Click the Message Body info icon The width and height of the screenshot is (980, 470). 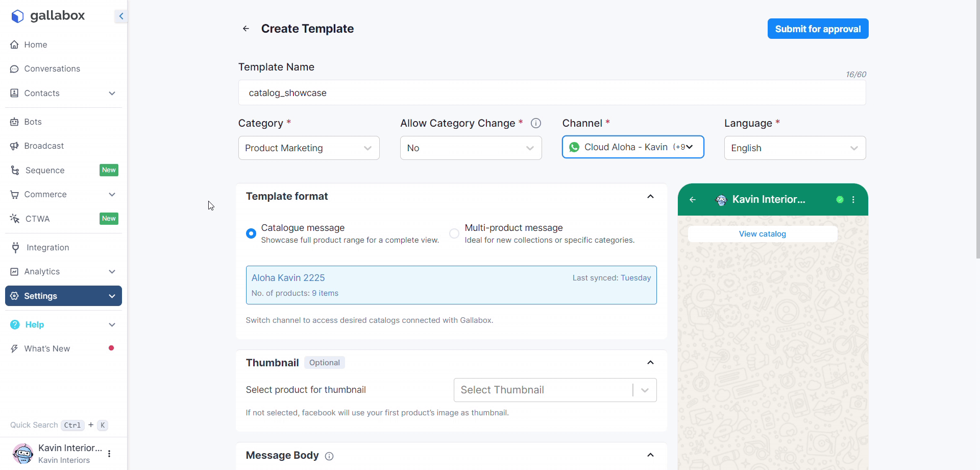coord(329,456)
